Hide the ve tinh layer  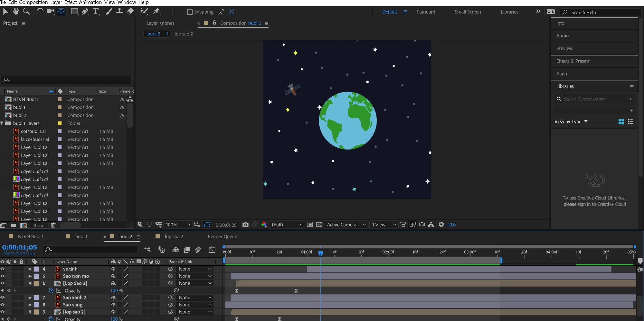click(3, 269)
